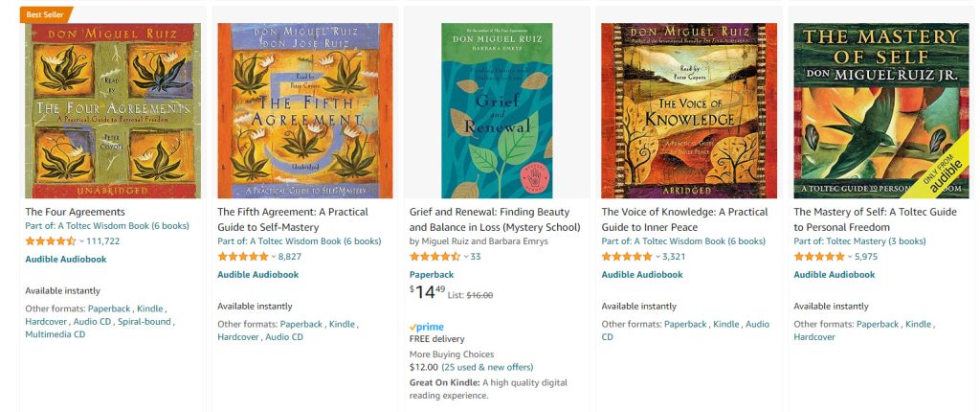Open The Fifth Agreement cover image

point(305,111)
